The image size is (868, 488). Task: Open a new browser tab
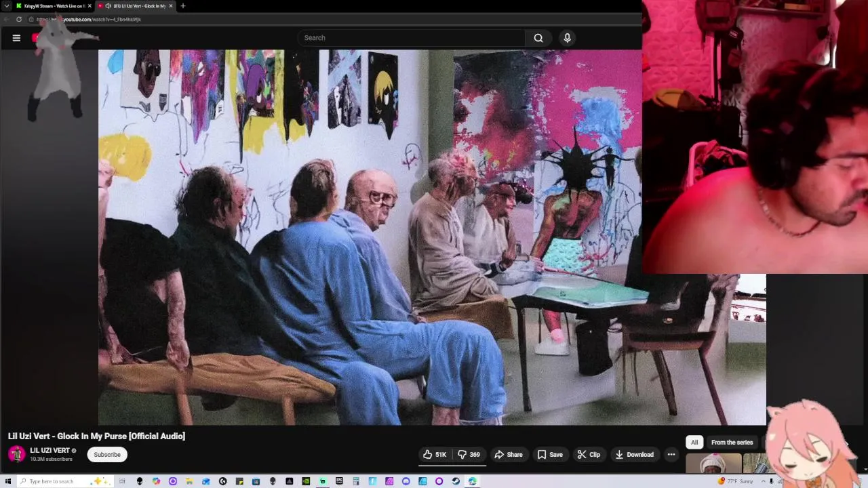point(182,6)
